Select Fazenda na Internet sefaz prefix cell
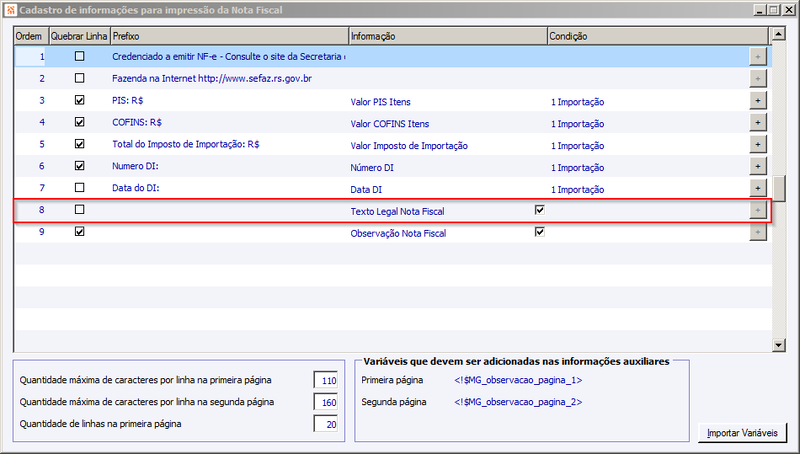Screen dimensions: 800x454 click(229, 79)
